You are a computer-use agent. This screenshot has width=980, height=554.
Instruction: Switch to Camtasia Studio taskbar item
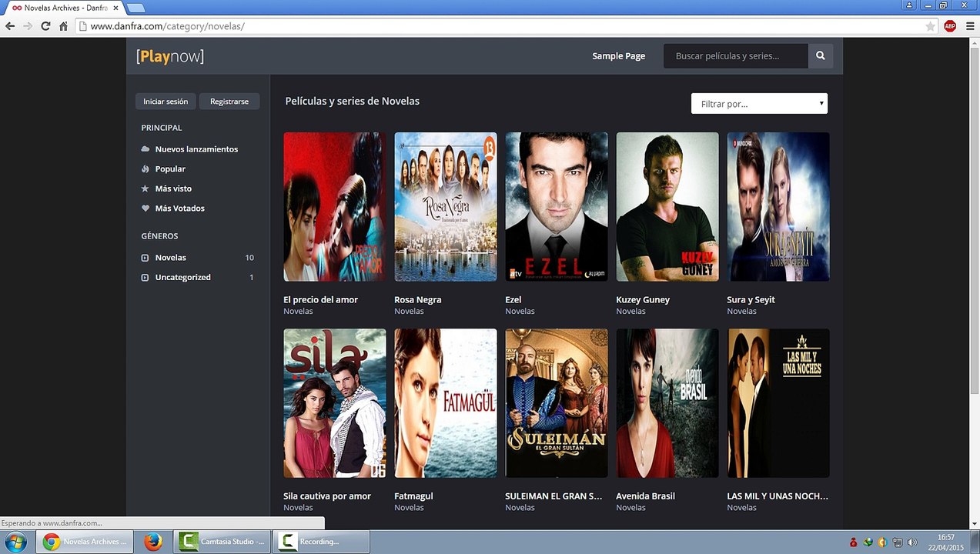coord(222,542)
